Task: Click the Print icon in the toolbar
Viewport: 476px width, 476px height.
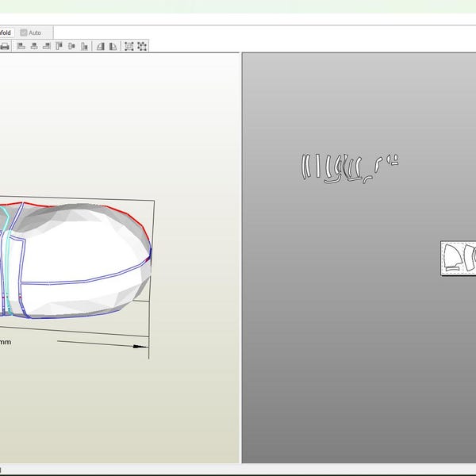Action: click(x=5, y=46)
